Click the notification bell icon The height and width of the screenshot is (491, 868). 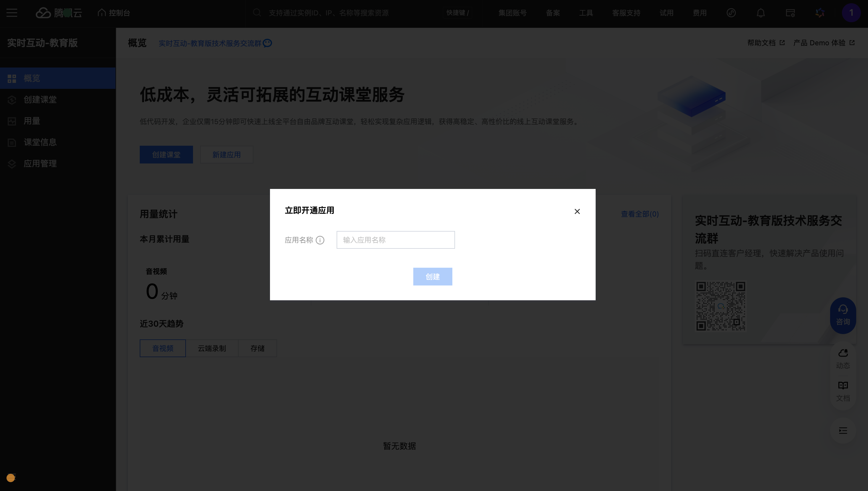pos(761,13)
